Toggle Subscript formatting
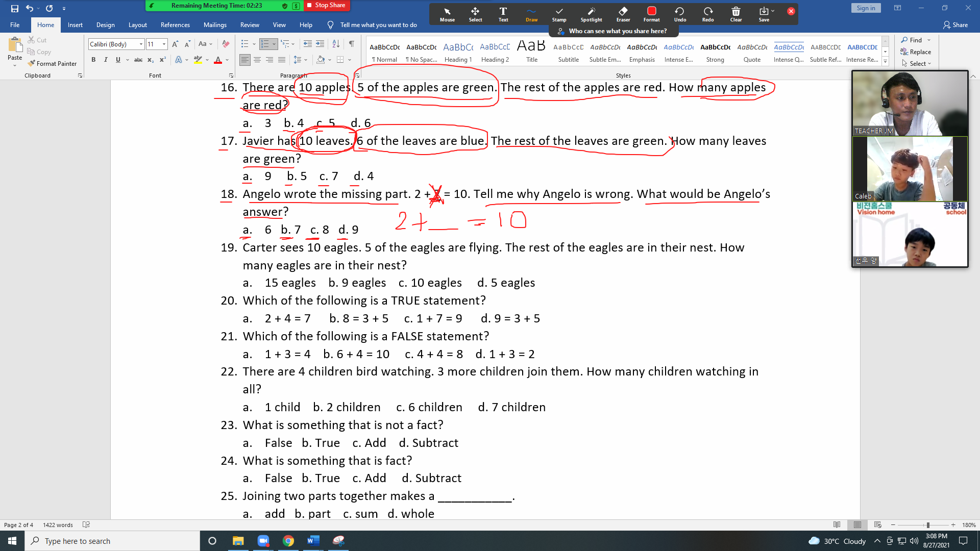 151,60
